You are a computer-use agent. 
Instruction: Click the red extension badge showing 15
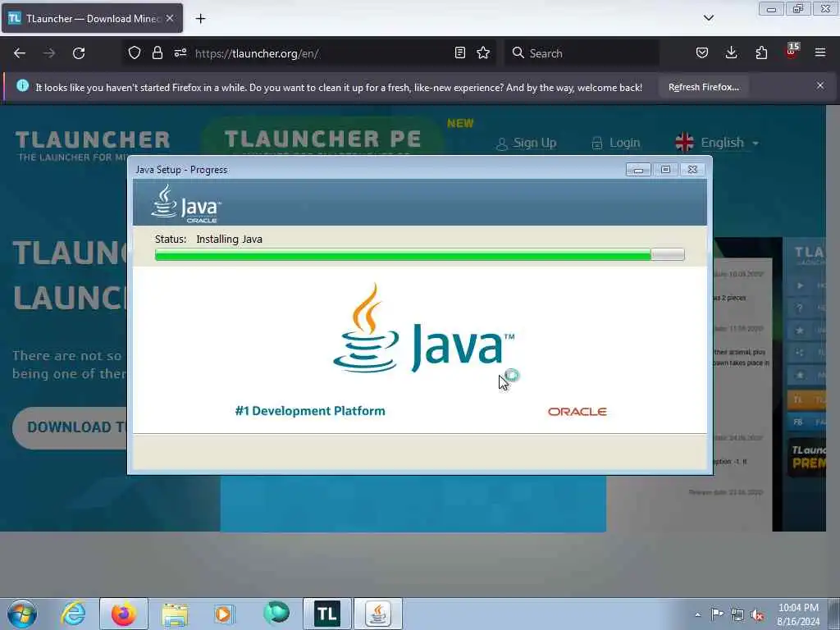tap(792, 51)
